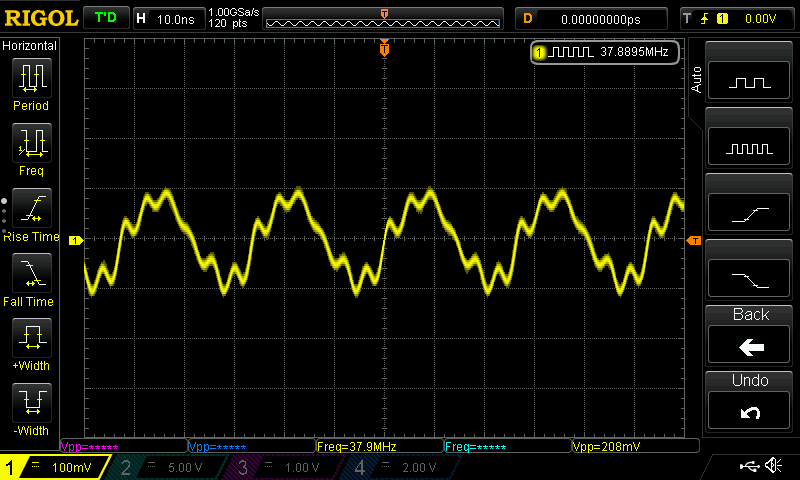Click the orange trigger level marker at right edge
Viewport: 800px width, 480px height.
(x=693, y=240)
